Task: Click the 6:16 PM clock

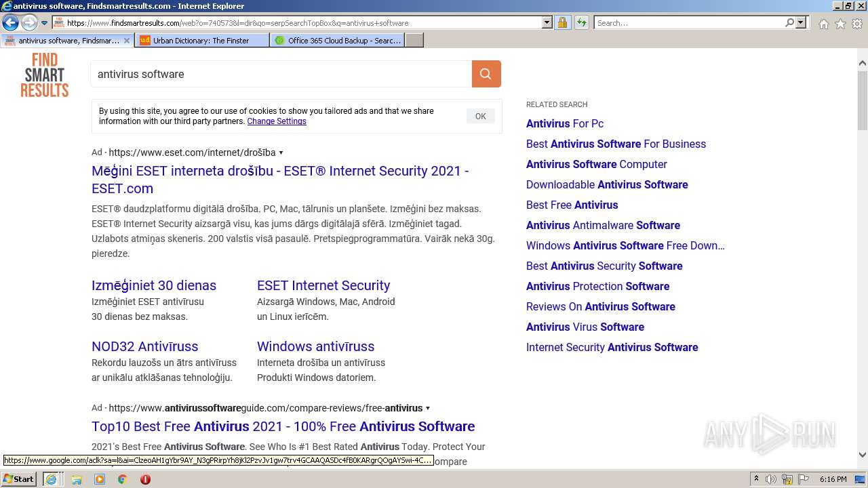Action: (x=833, y=479)
